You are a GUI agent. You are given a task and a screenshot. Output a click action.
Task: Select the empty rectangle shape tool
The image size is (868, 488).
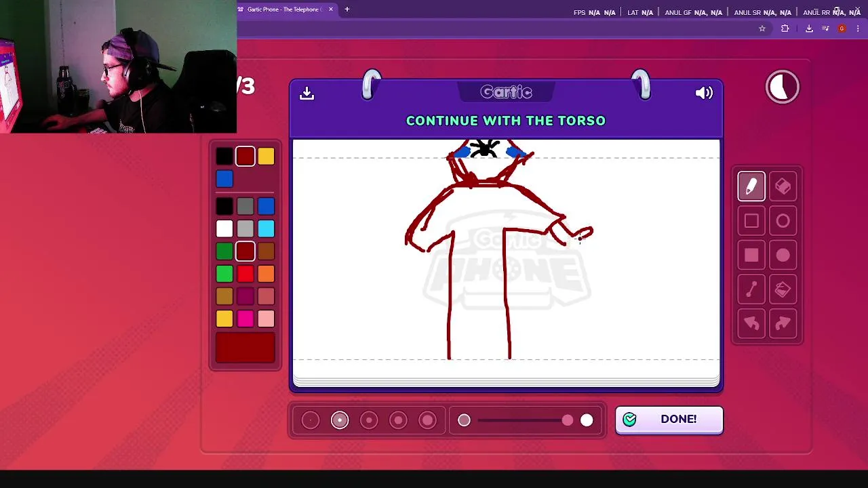[x=751, y=221]
